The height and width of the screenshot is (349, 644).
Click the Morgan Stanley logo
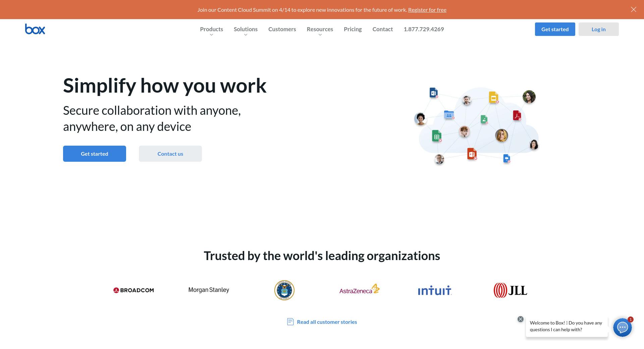coord(209,290)
